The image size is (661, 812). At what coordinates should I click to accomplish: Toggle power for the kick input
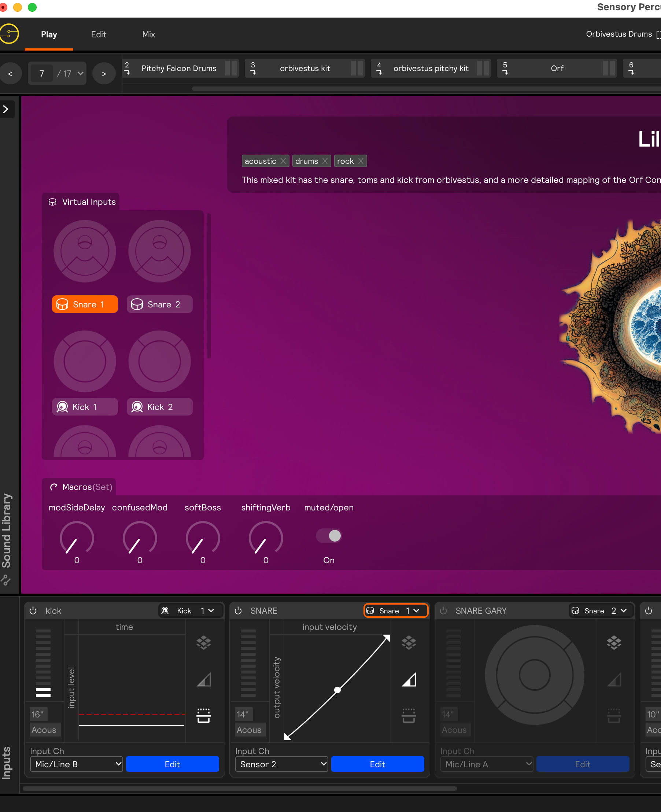(33, 610)
